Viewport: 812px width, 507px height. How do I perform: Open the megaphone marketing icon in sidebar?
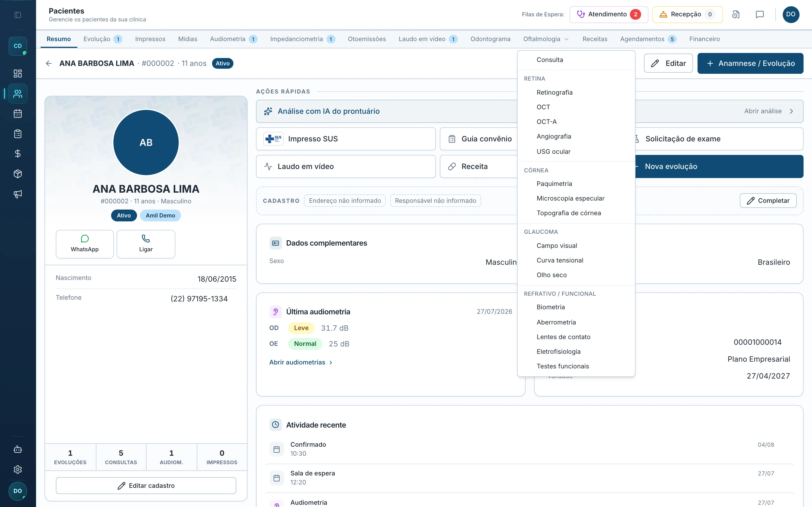pyautogui.click(x=18, y=194)
